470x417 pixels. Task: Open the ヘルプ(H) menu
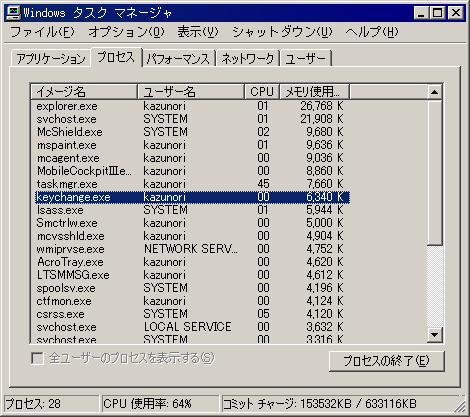click(372, 32)
